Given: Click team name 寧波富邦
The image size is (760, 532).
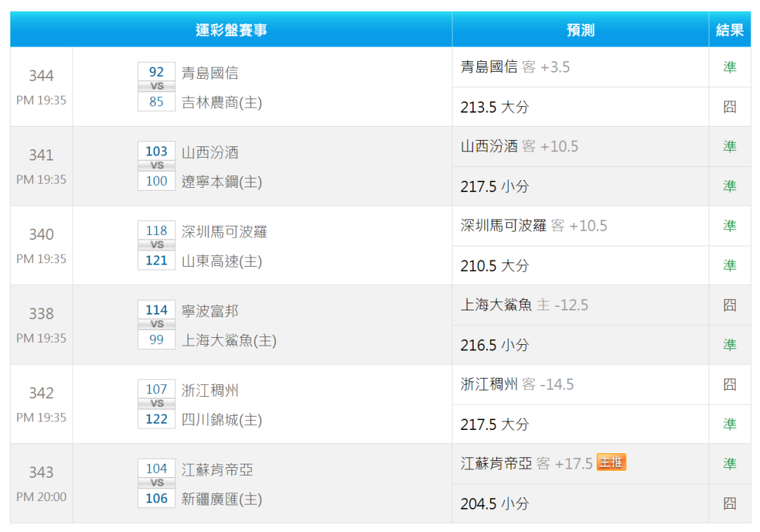Looking at the screenshot, I should tap(210, 311).
